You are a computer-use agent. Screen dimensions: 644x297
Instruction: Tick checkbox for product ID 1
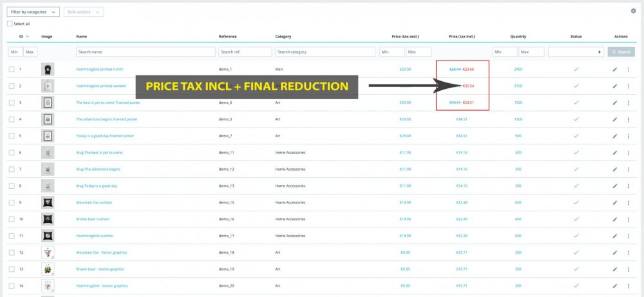(12, 70)
